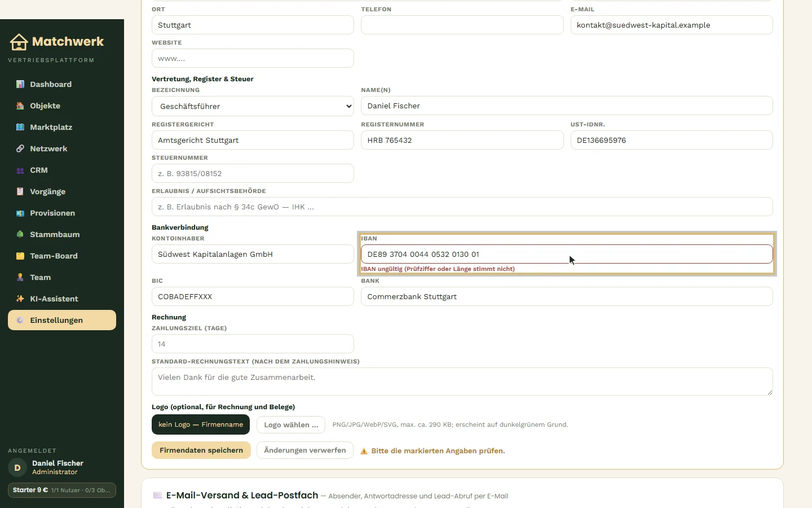
Task: Click the Vorgänge clipboard icon
Action: coord(20,191)
